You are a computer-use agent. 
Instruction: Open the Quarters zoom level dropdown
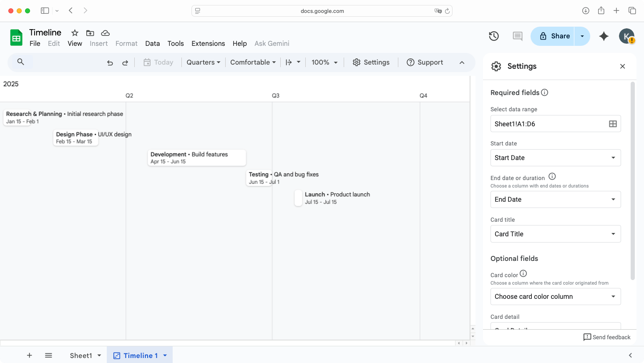click(x=203, y=62)
